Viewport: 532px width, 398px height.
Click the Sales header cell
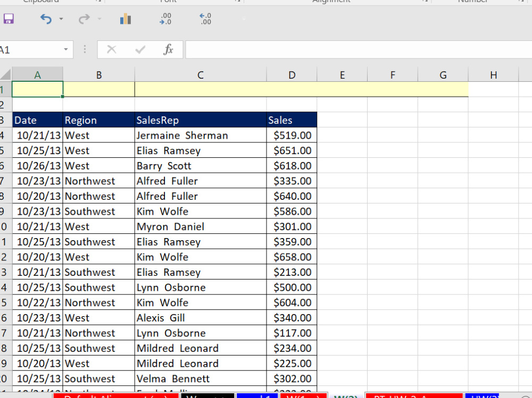point(292,120)
